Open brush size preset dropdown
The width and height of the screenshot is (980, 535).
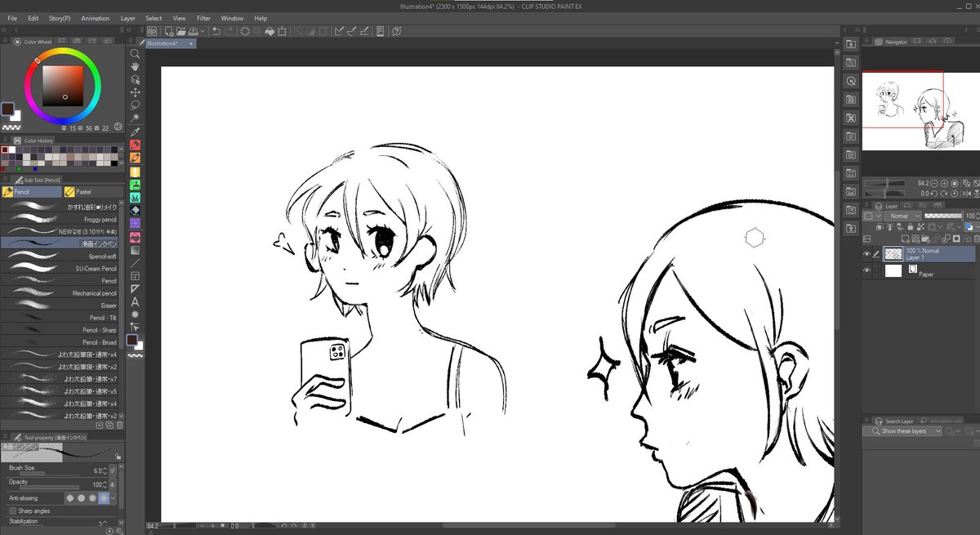point(113,470)
